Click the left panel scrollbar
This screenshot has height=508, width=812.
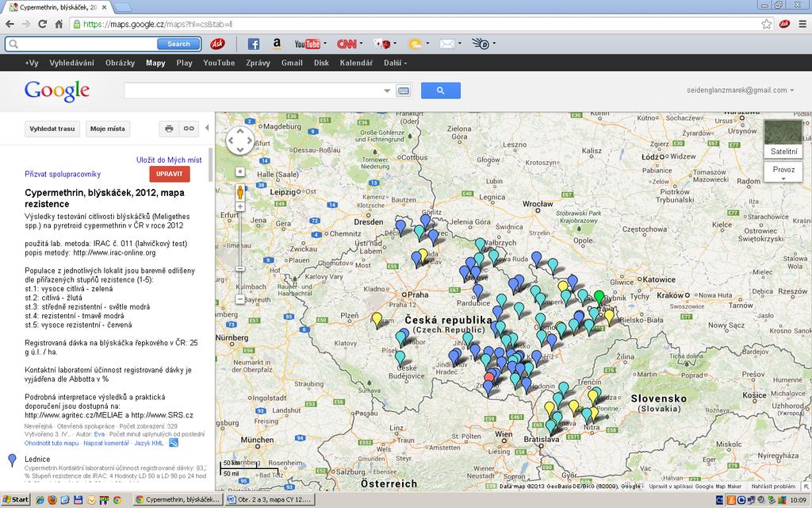[210, 165]
